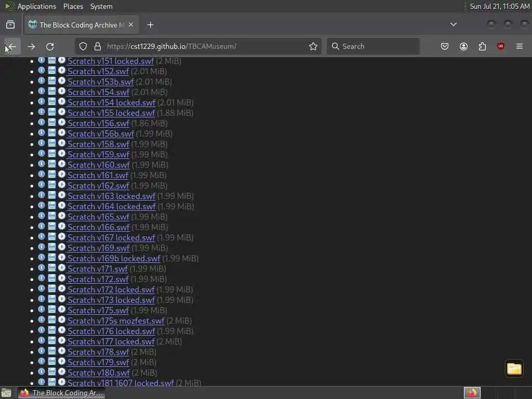The height and width of the screenshot is (399, 532).
Task: Click the browser forward arrow
Action: pos(31,46)
